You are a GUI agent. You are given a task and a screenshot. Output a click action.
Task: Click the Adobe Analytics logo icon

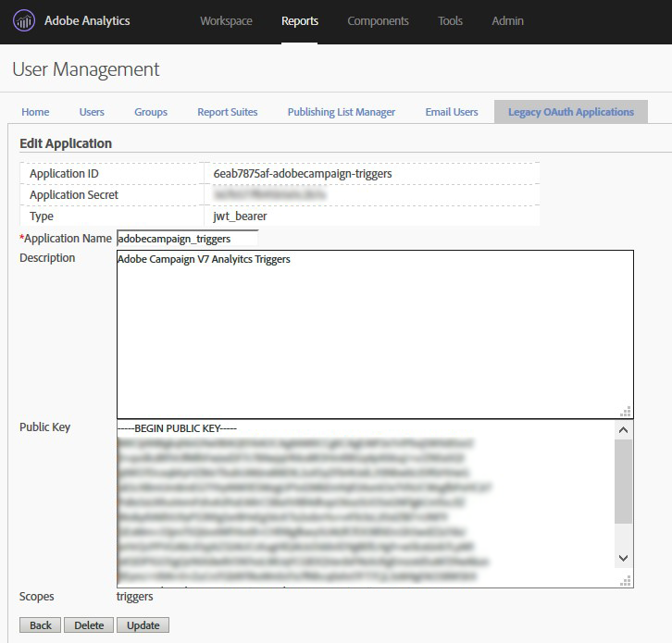click(24, 20)
